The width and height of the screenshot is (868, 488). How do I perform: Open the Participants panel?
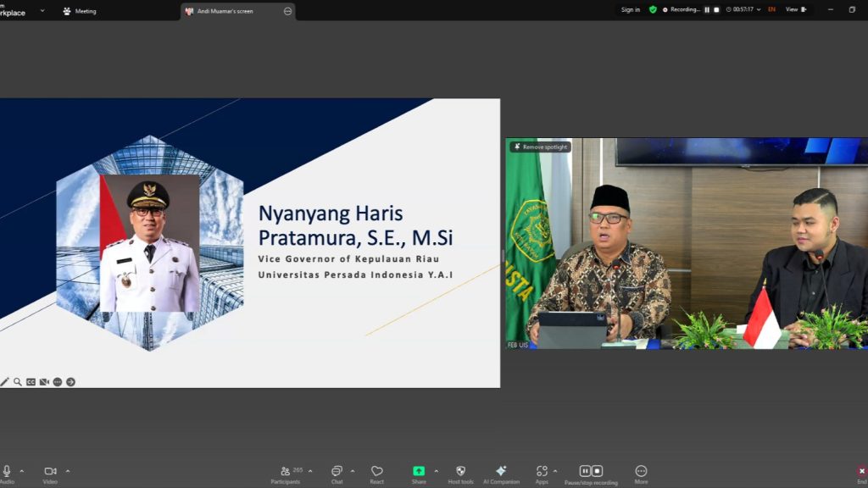[x=286, y=471]
